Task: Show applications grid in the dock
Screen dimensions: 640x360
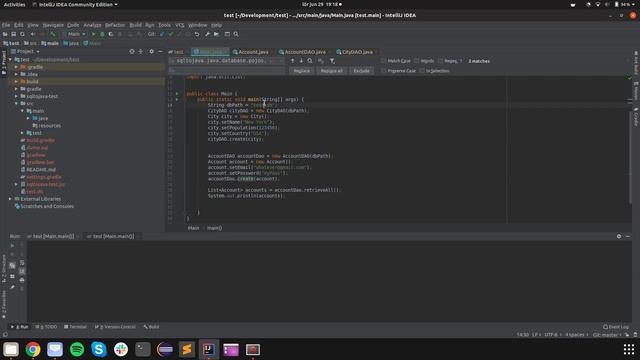Action: (629, 349)
